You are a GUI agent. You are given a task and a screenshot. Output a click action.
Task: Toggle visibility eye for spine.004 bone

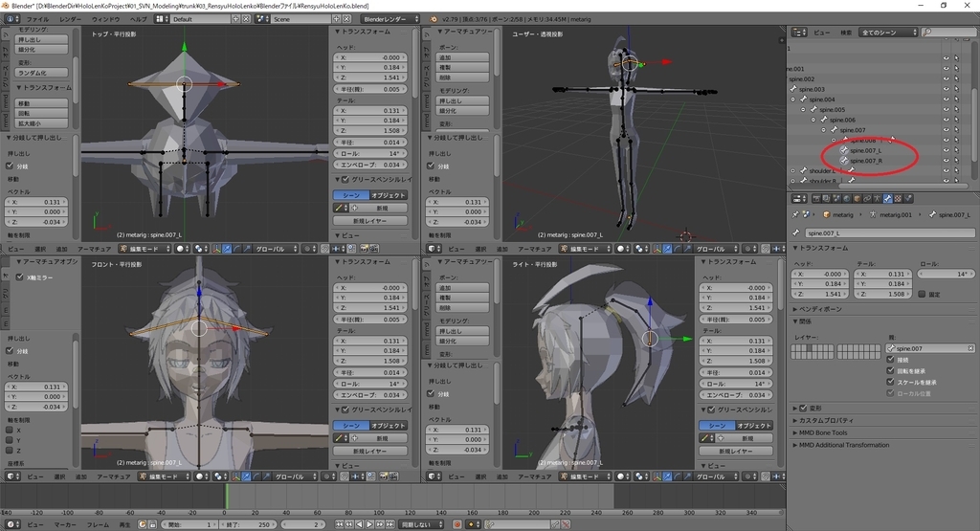pos(946,100)
